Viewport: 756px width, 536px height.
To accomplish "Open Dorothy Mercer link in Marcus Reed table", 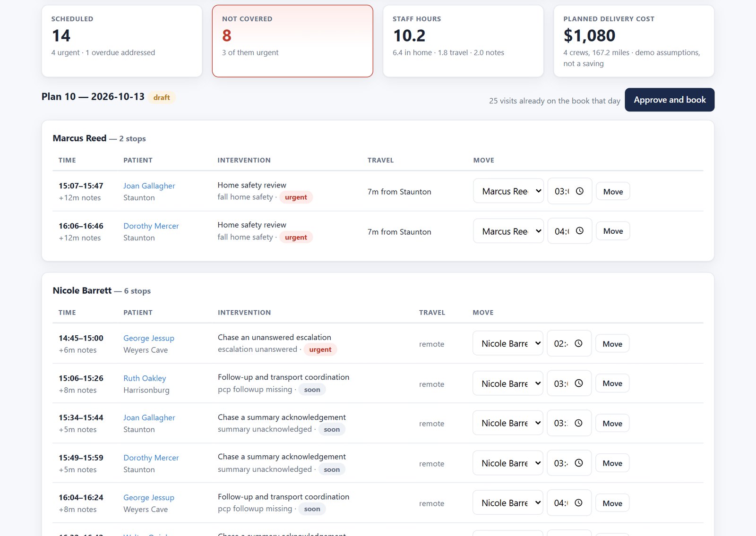I will [151, 226].
